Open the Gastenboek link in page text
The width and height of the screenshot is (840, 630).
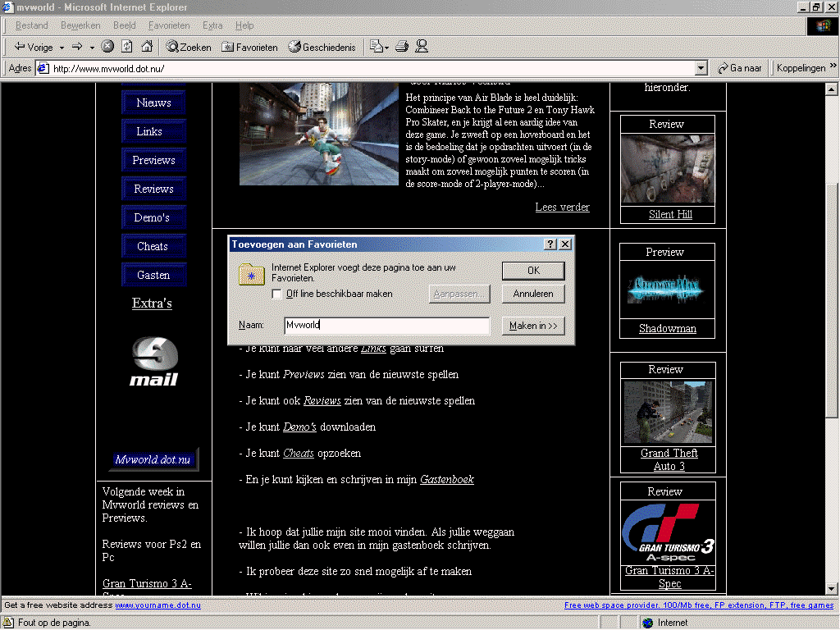coord(447,479)
